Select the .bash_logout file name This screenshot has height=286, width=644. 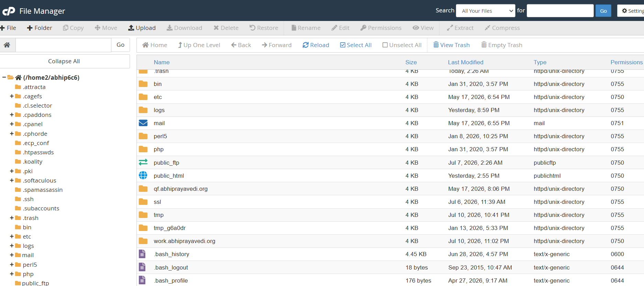[171, 267]
